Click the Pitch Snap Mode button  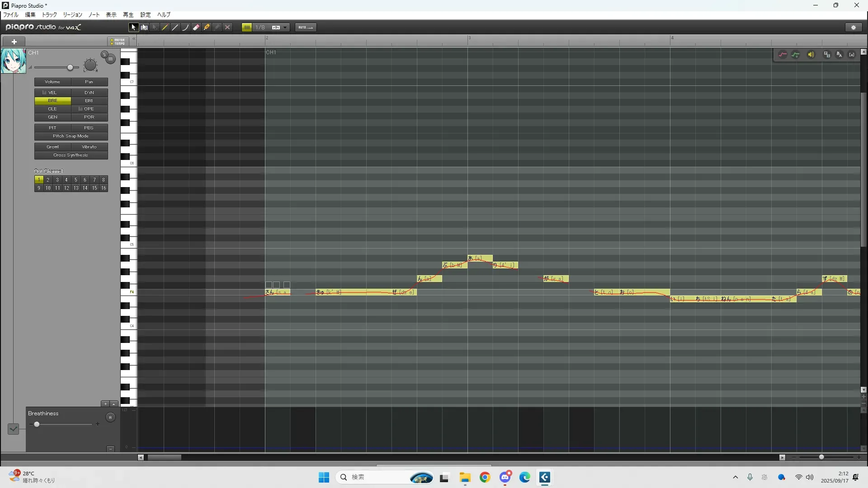71,136
